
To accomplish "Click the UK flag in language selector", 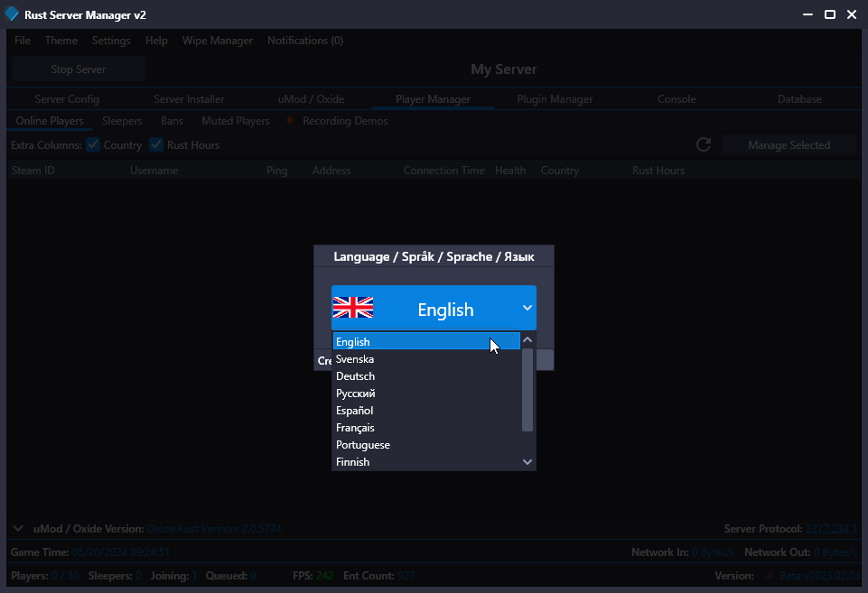I will coord(353,309).
